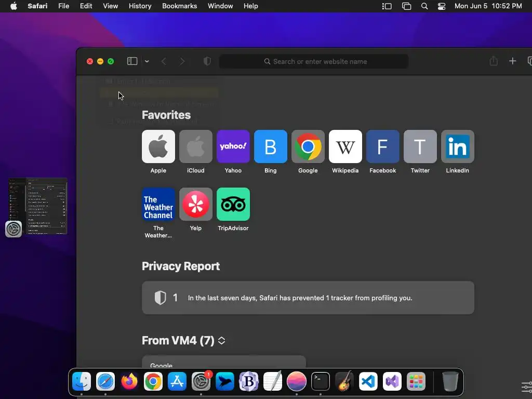Launch GarageBand from the Dock
Viewport: 532px width, 399px height.
pos(344,381)
